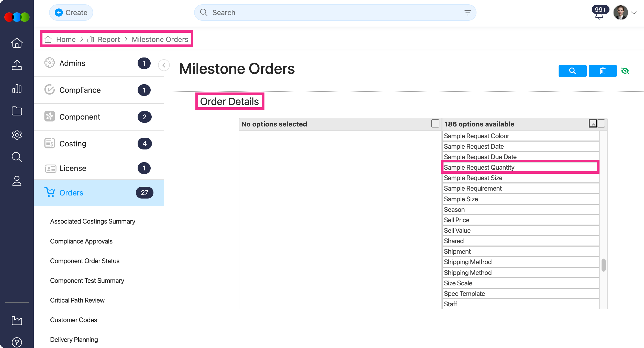
Task: Click the help question mark icon
Action: click(x=17, y=342)
